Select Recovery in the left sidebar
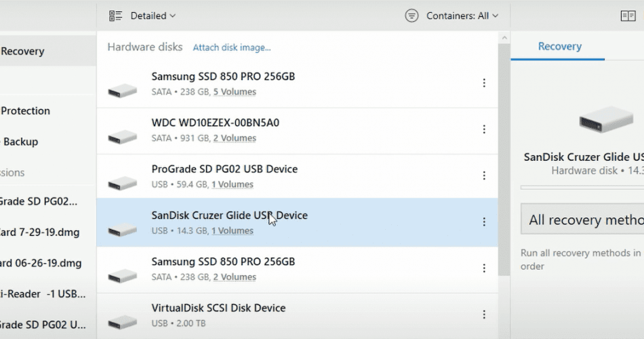This screenshot has height=339, width=644. [23, 51]
